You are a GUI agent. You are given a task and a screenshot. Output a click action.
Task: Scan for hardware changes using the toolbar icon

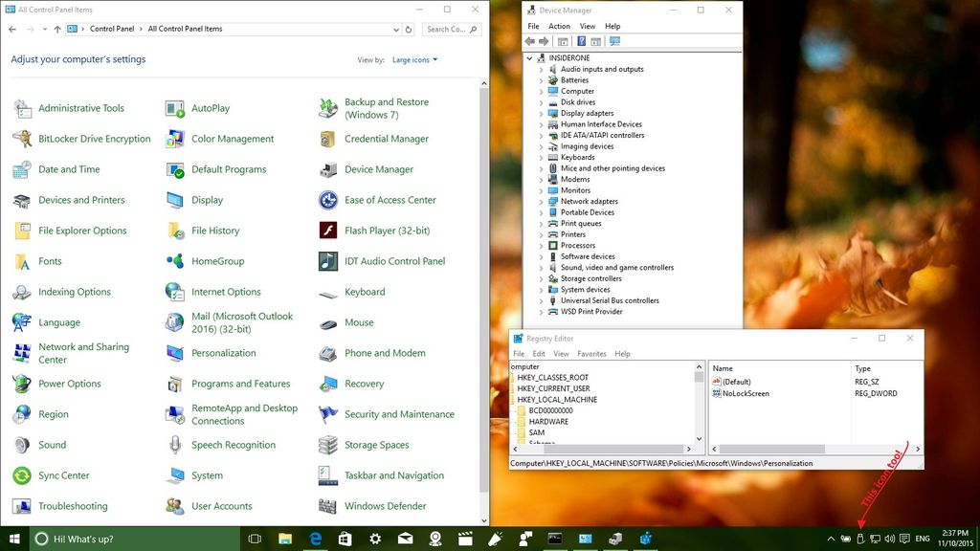coord(614,40)
